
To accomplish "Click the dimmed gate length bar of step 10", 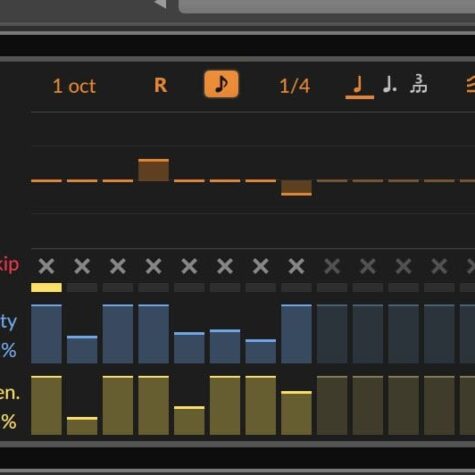I will pos(368,405).
